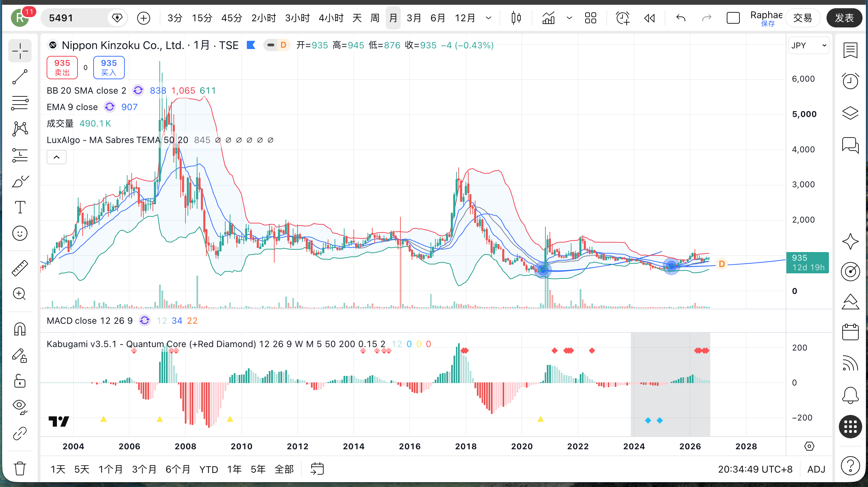Open the 交易 trade button
Screen dimensions: 868x487
coord(803,18)
